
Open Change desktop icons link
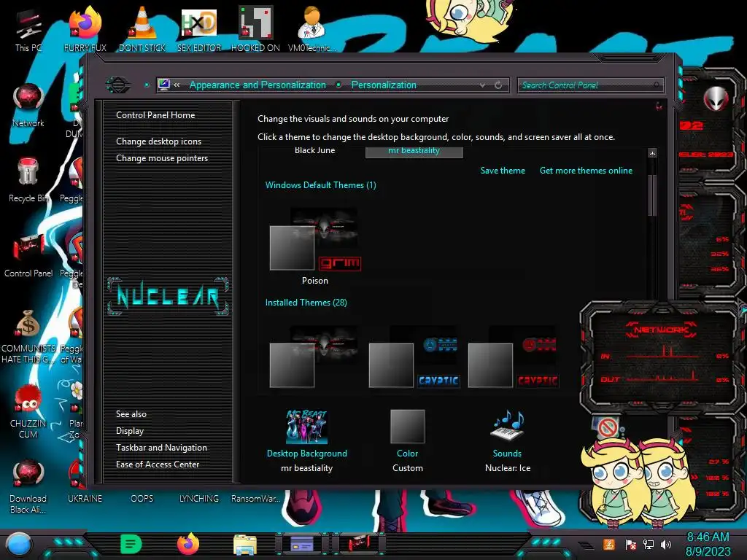coord(158,141)
